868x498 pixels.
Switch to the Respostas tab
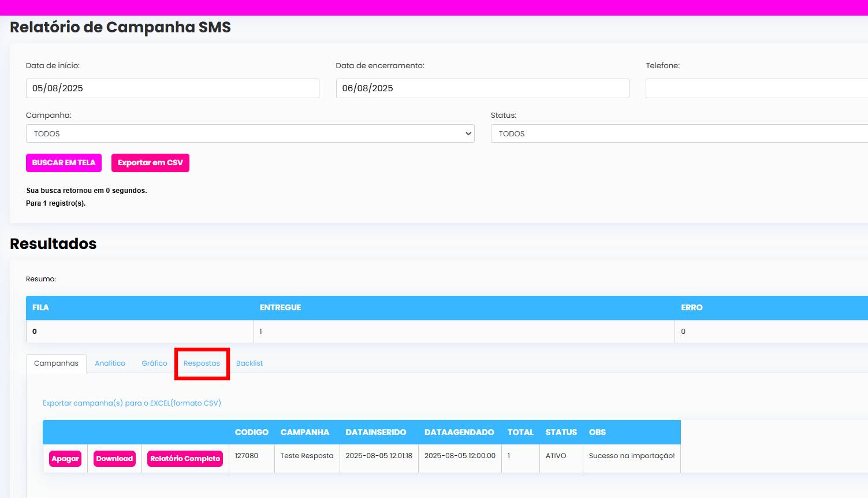coord(202,363)
